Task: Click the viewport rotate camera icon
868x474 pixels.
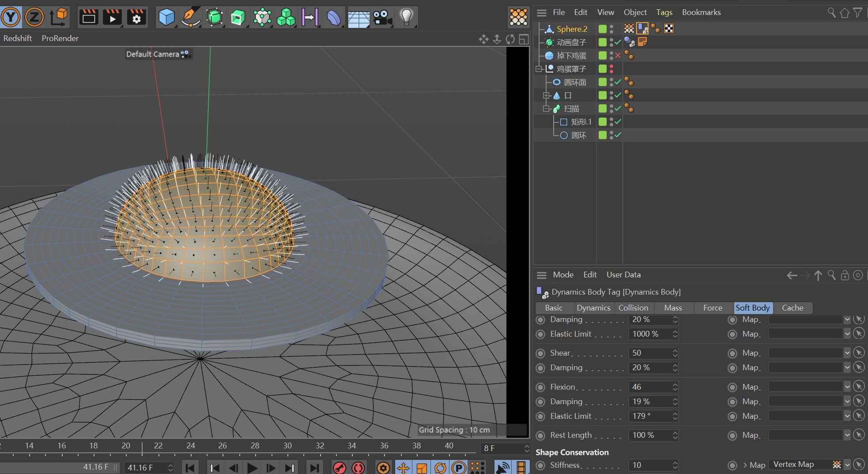Action: tap(510, 39)
